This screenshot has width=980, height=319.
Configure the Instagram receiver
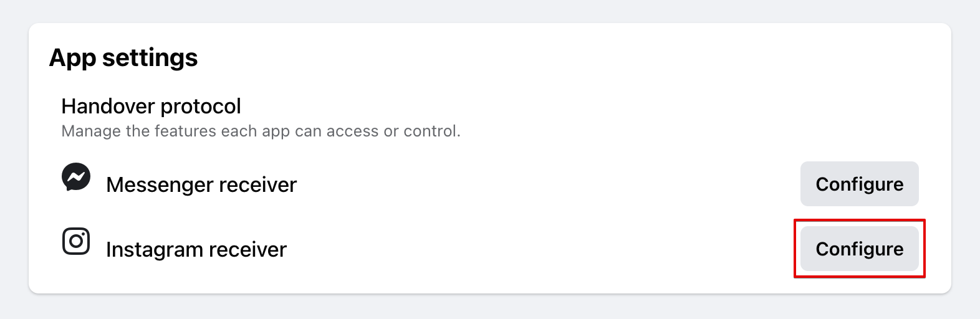tap(859, 249)
